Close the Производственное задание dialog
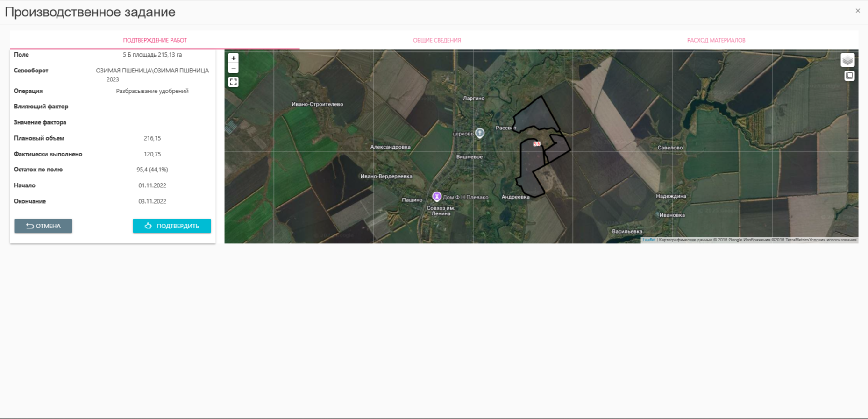The image size is (868, 419). [x=858, y=11]
